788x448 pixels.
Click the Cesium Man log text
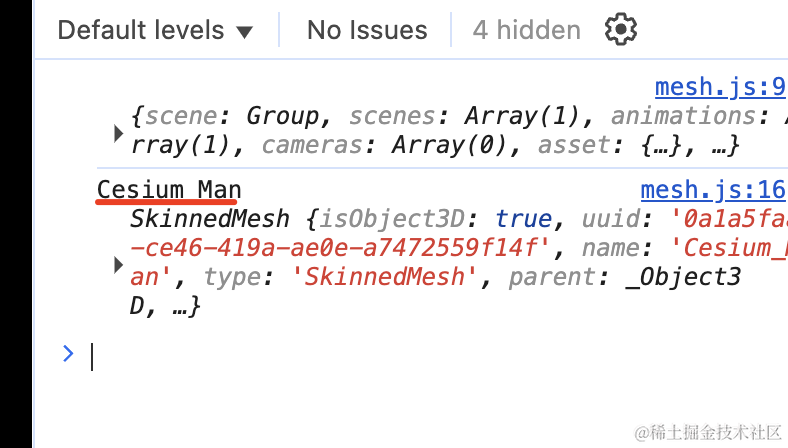tap(169, 190)
